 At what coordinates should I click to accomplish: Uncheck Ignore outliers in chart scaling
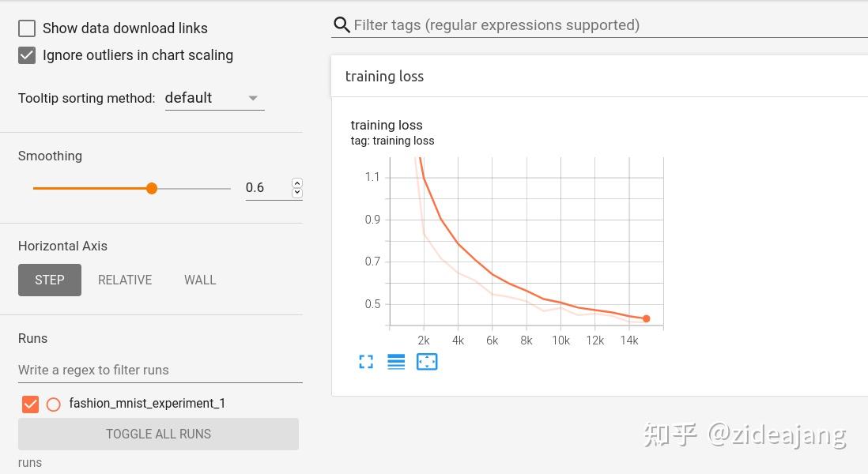click(x=27, y=55)
